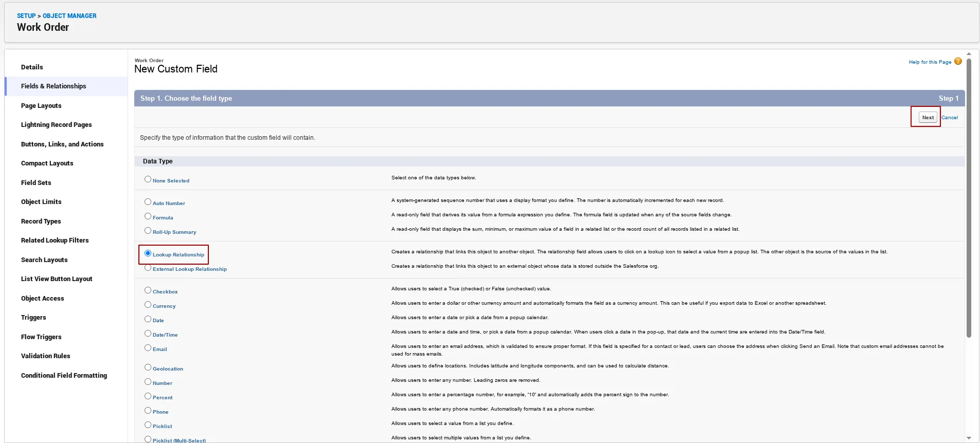
Task: Select the Auto Number data type
Action: coord(148,202)
